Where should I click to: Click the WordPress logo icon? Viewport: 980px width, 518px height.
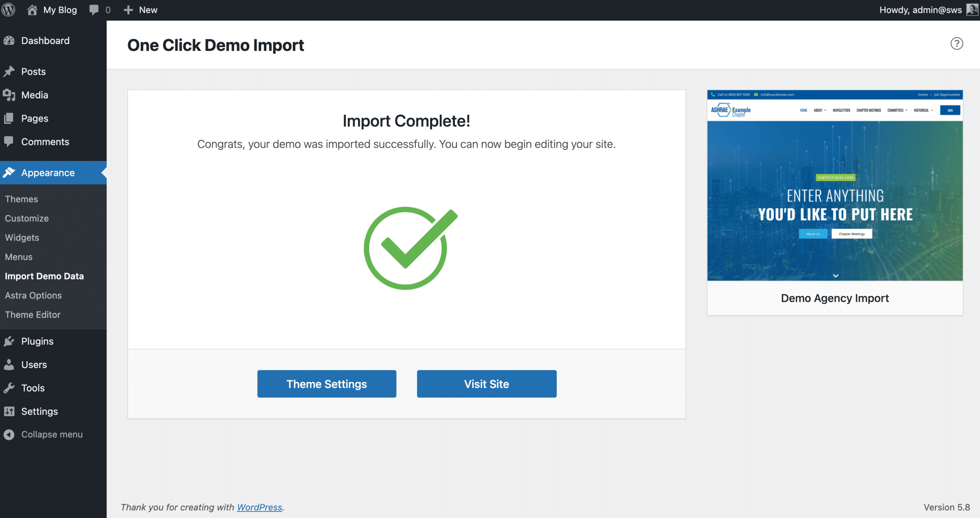click(8, 10)
